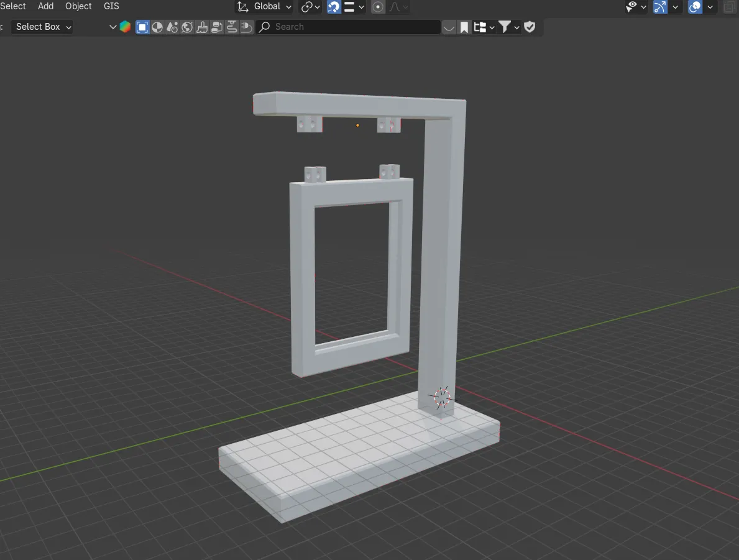The height and width of the screenshot is (560, 739).
Task: Toggle proportional editing circle icon
Action: point(377,7)
